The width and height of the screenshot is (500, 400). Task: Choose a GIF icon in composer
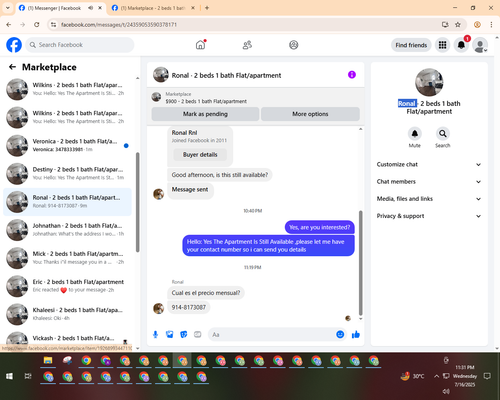click(x=198, y=334)
